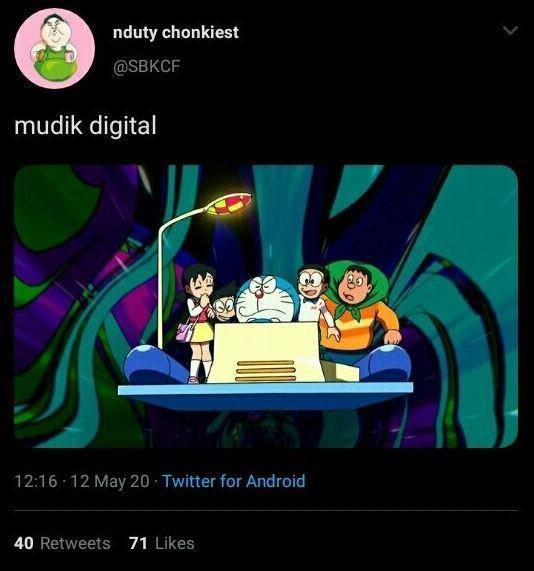The image size is (534, 571).
Task: Click the 12:16 timestamp
Action: [36, 481]
